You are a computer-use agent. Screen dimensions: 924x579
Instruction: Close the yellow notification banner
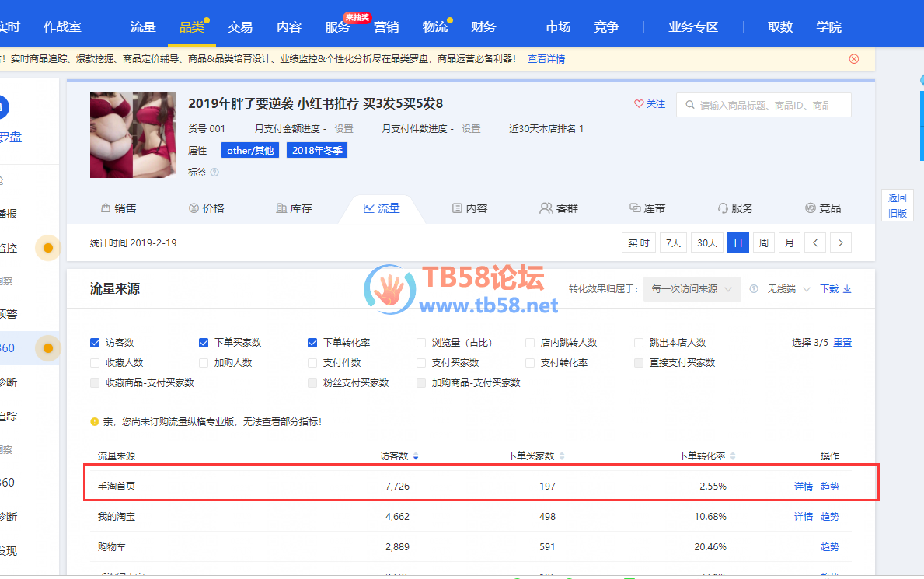click(853, 59)
